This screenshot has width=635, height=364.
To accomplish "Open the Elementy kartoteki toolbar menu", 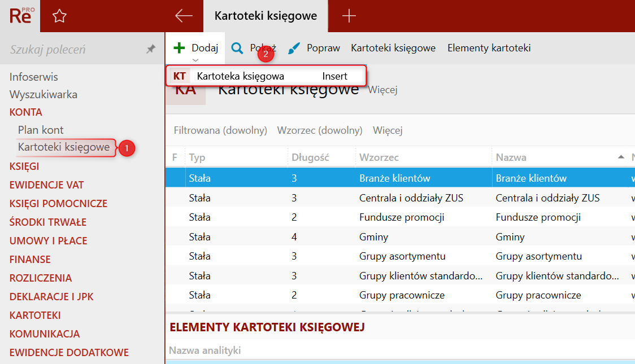I will pyautogui.click(x=489, y=48).
